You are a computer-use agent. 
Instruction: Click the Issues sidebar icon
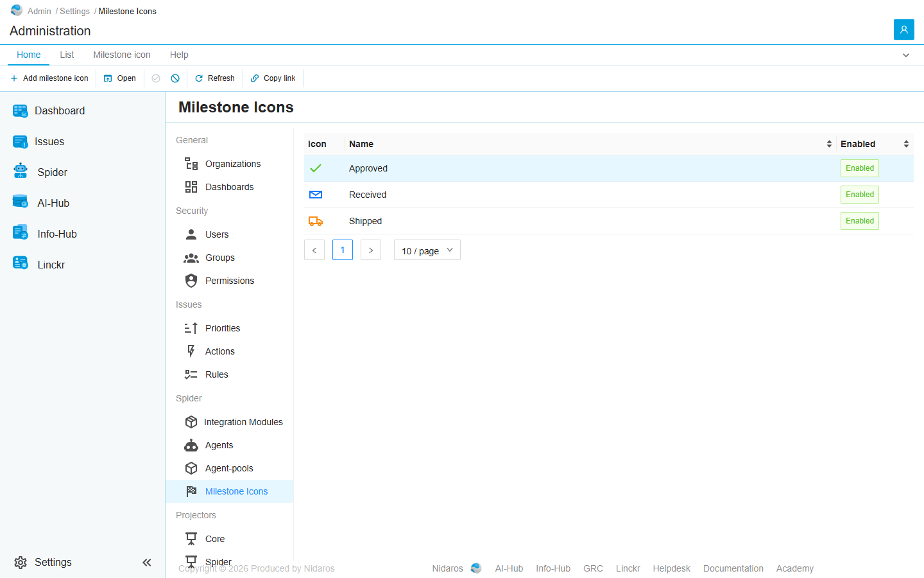coord(21,142)
